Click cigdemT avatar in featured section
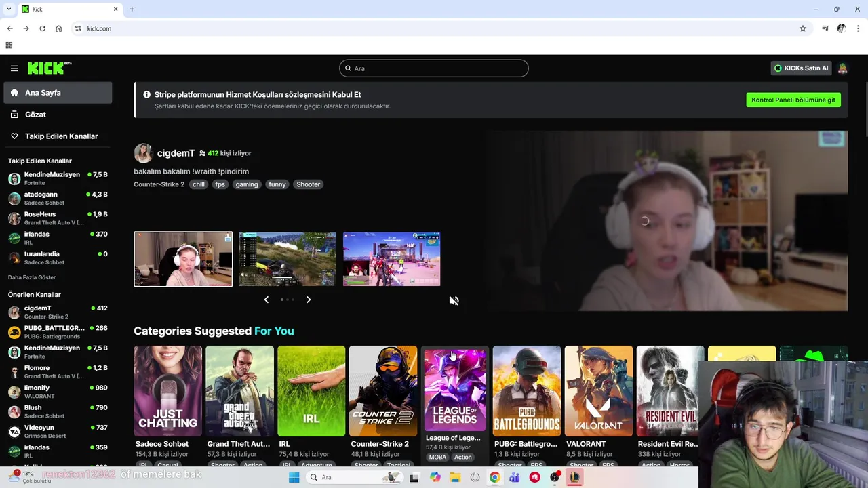Image resolution: width=868 pixels, height=488 pixels. tap(143, 153)
